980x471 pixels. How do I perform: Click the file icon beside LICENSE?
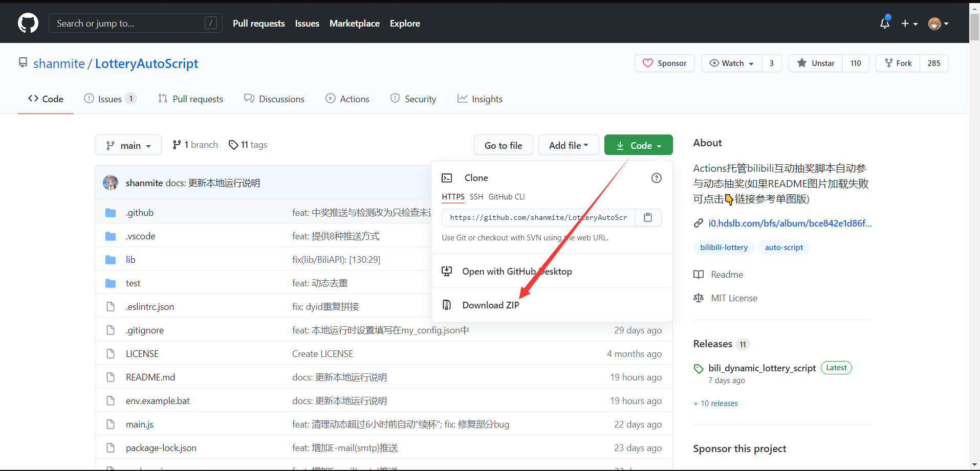tap(111, 354)
